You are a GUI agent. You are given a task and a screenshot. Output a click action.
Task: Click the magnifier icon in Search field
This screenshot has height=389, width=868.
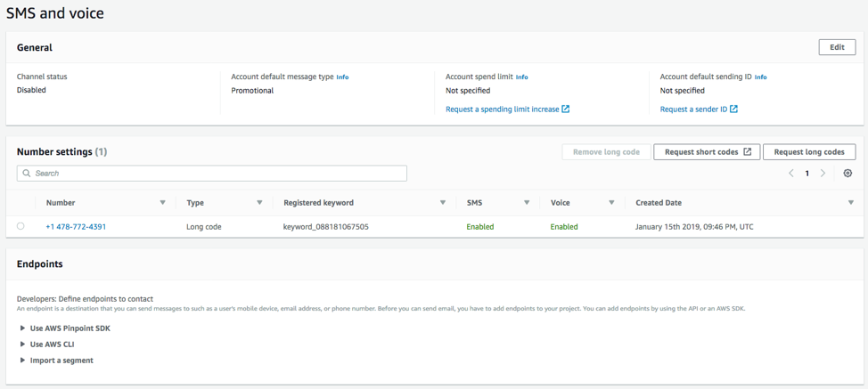coord(27,173)
